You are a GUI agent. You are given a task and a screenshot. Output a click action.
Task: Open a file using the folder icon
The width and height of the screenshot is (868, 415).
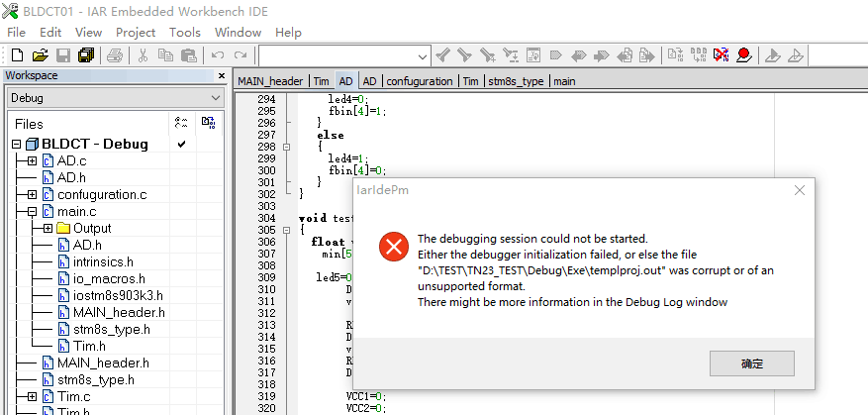point(40,55)
